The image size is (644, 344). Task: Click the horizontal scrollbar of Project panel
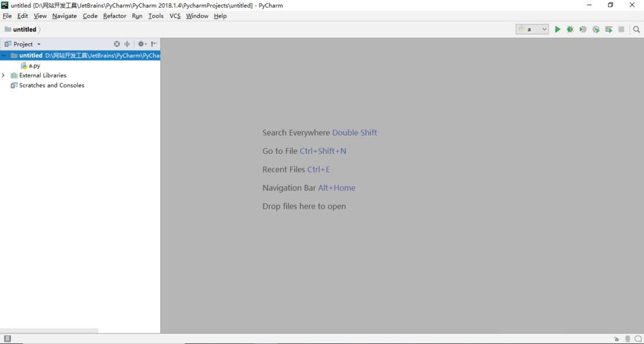49,330
